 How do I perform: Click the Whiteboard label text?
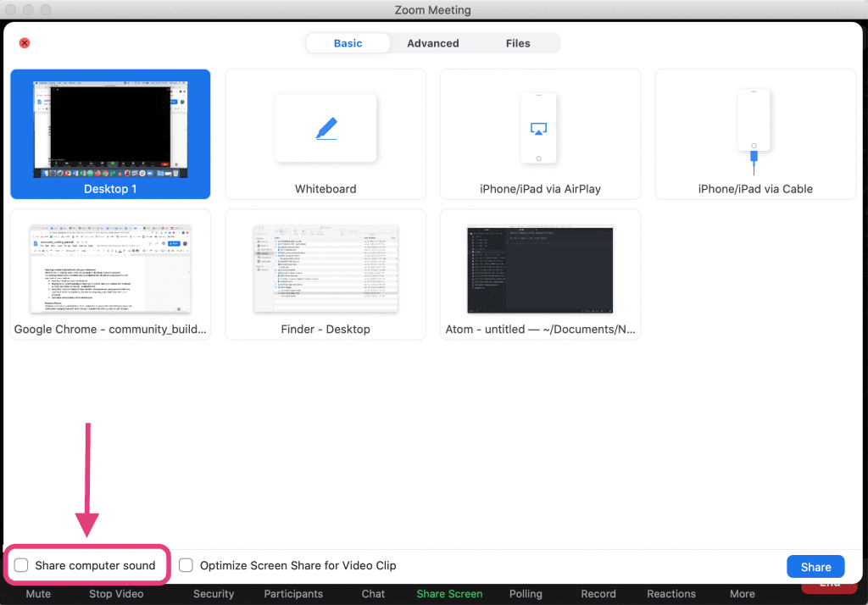pyautogui.click(x=325, y=189)
